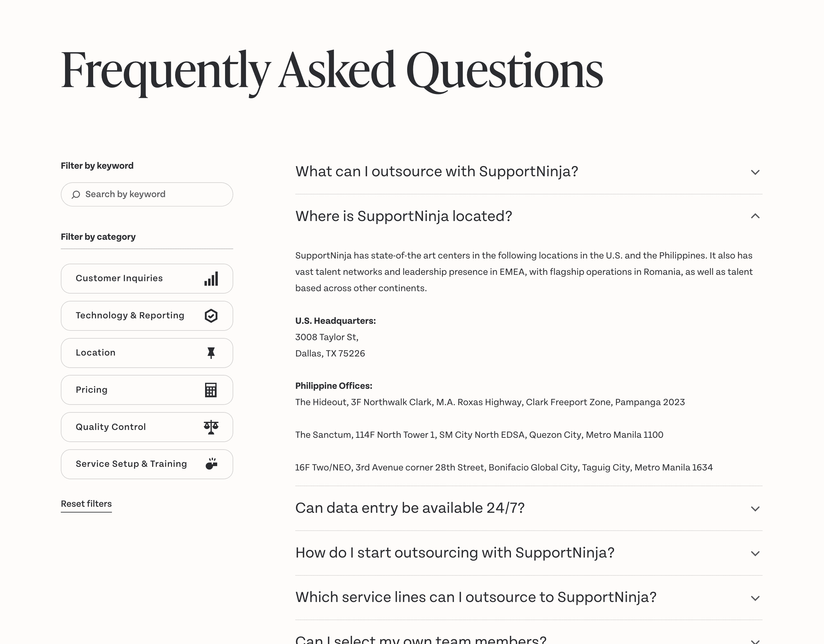Click the magnifier icon in the keyword search box

[76, 194]
